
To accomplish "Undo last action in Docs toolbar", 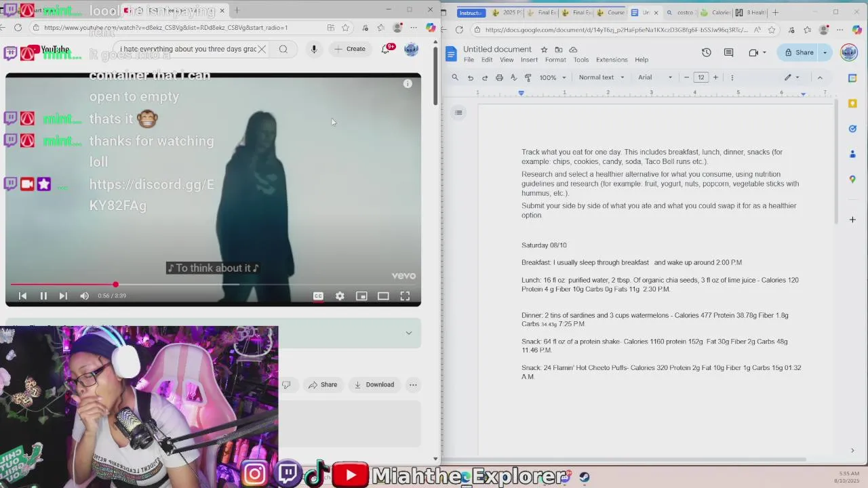I will 470,77.
